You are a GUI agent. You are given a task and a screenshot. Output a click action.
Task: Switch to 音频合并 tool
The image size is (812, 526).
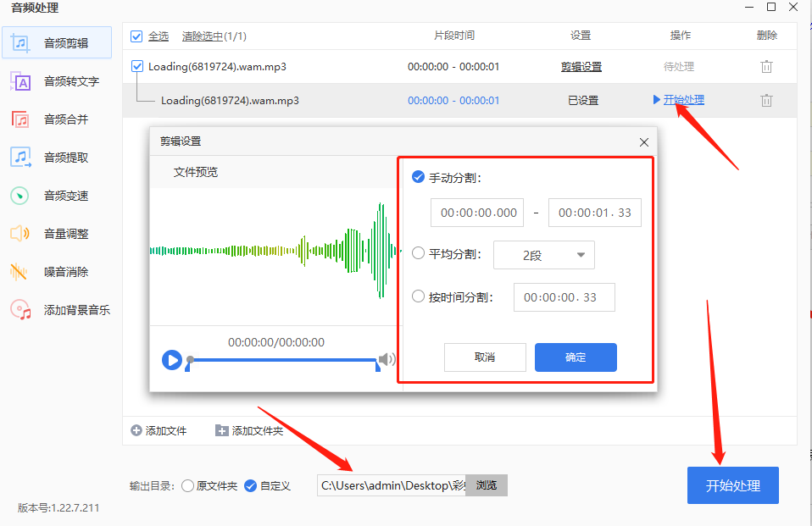(58, 119)
